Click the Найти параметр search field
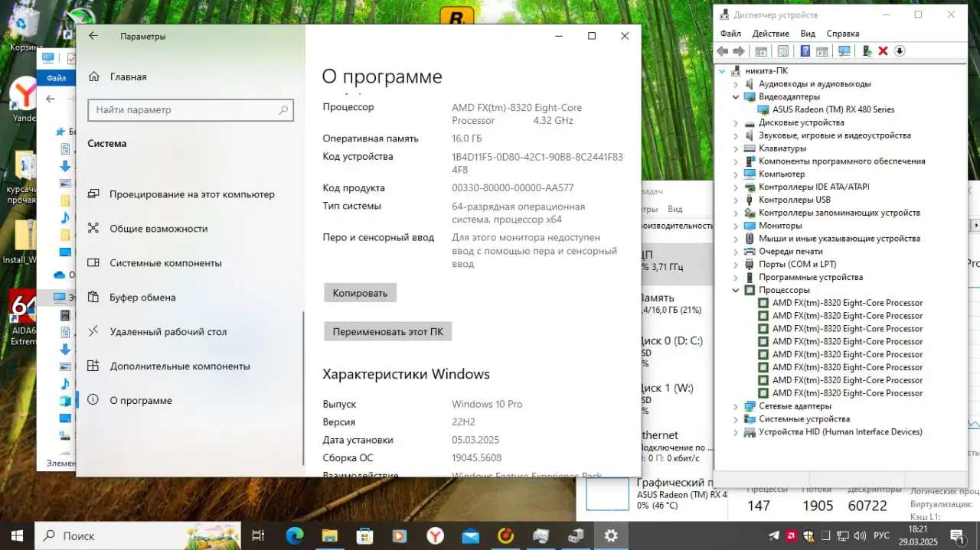Screen dimensions: 980x550 [191, 110]
